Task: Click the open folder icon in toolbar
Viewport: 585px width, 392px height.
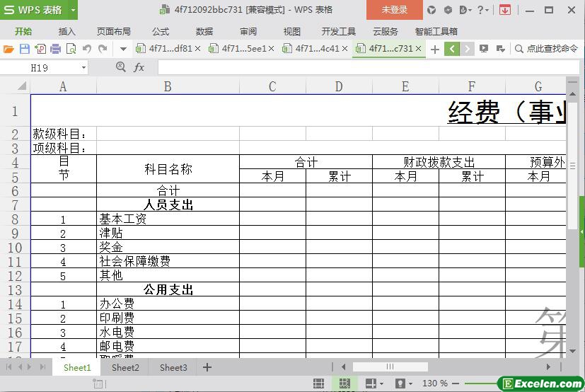Action: coord(8,49)
